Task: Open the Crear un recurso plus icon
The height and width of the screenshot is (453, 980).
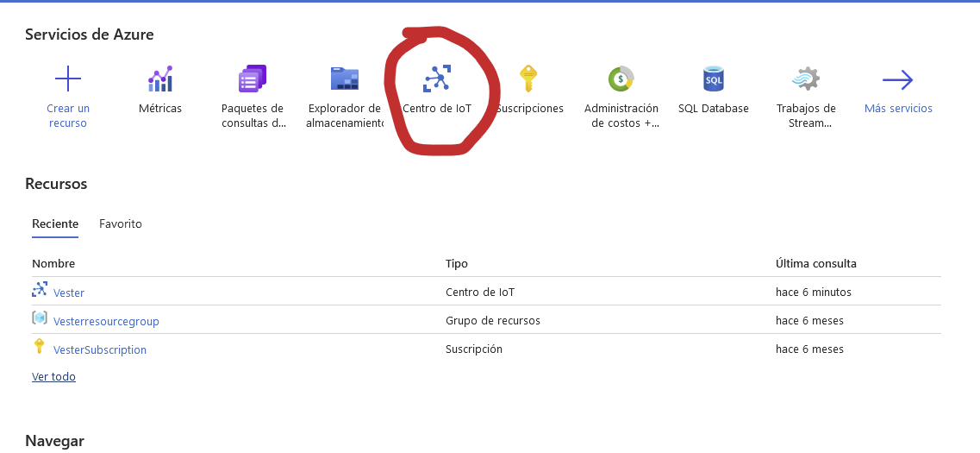Action: pos(68,79)
